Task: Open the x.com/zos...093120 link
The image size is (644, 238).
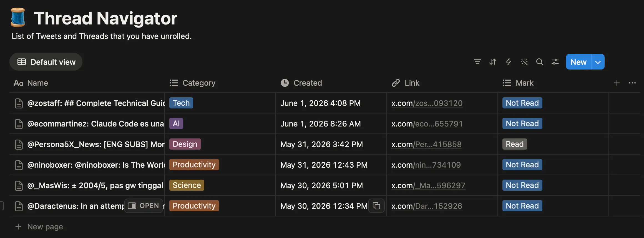Action: click(427, 103)
